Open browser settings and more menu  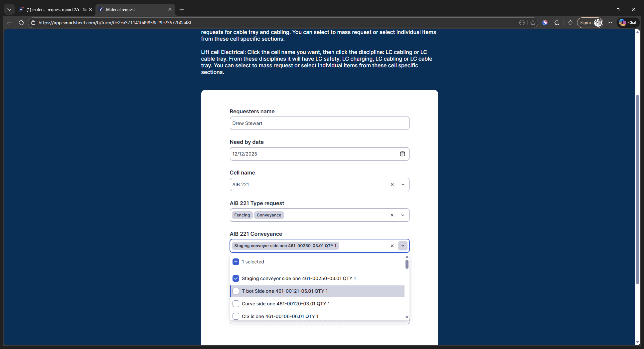pyautogui.click(x=609, y=23)
